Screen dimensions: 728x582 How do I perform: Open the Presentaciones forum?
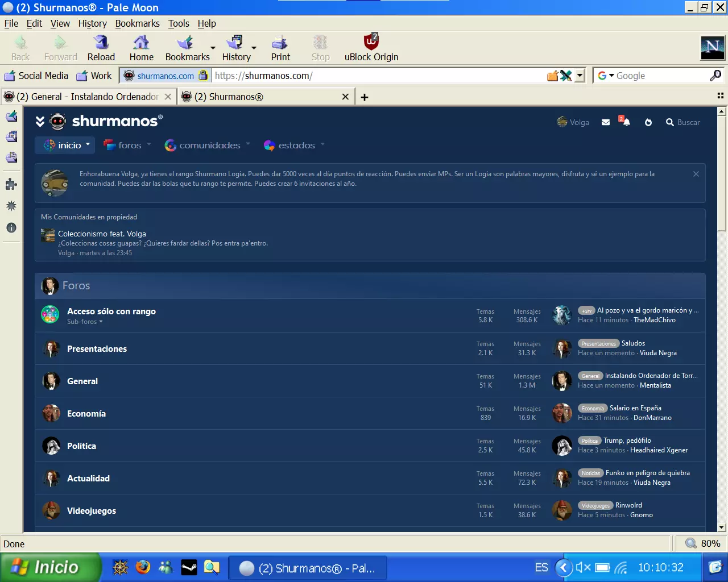click(97, 349)
